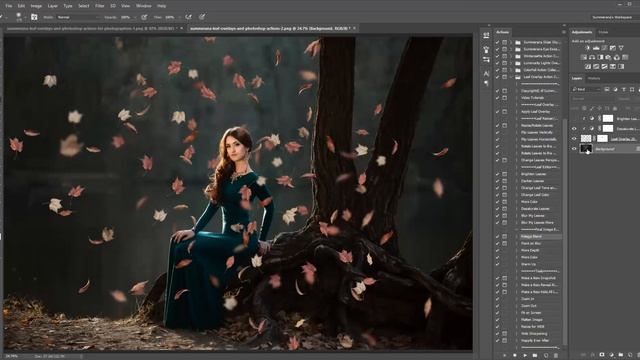Open the Filter menu
The height and width of the screenshot is (360, 640).
[100, 6]
